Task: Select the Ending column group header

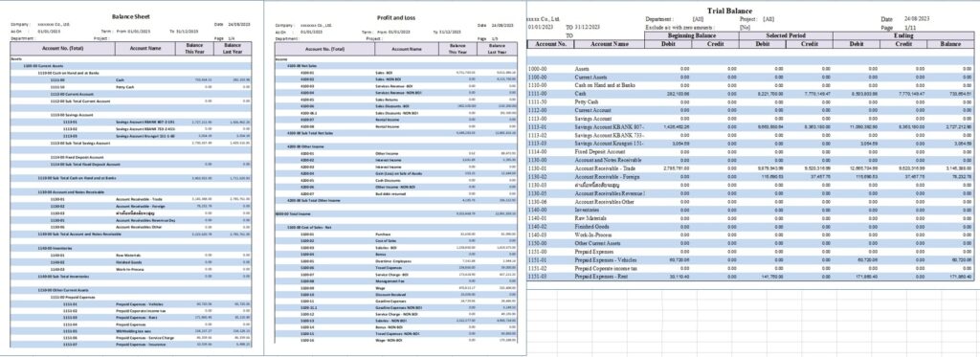Action: coord(903,35)
